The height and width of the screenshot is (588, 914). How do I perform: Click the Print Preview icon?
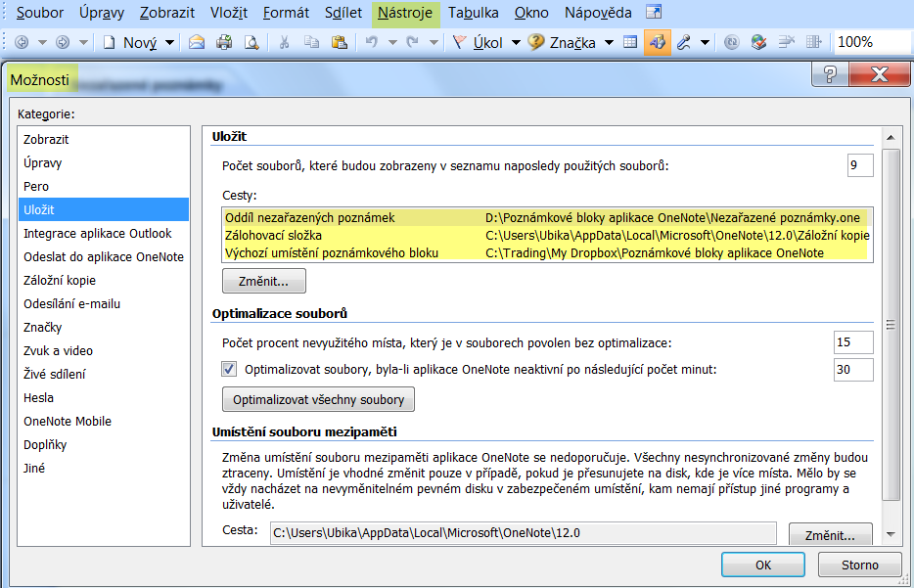[x=251, y=42]
